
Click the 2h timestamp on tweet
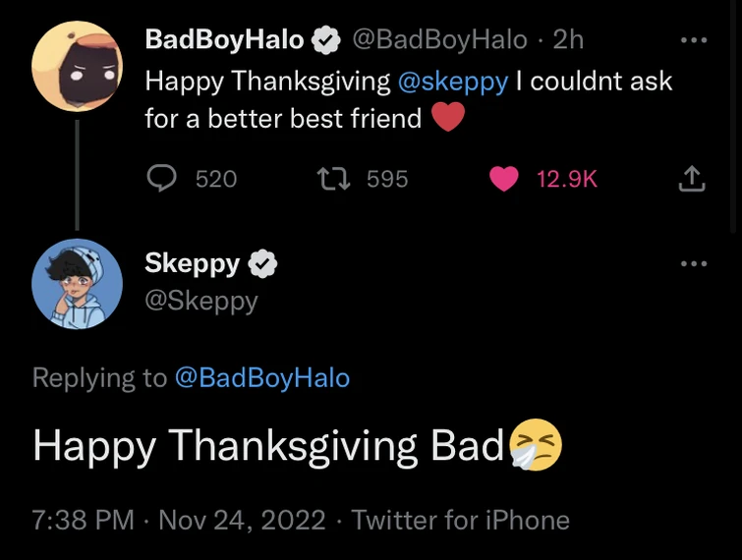(568, 39)
